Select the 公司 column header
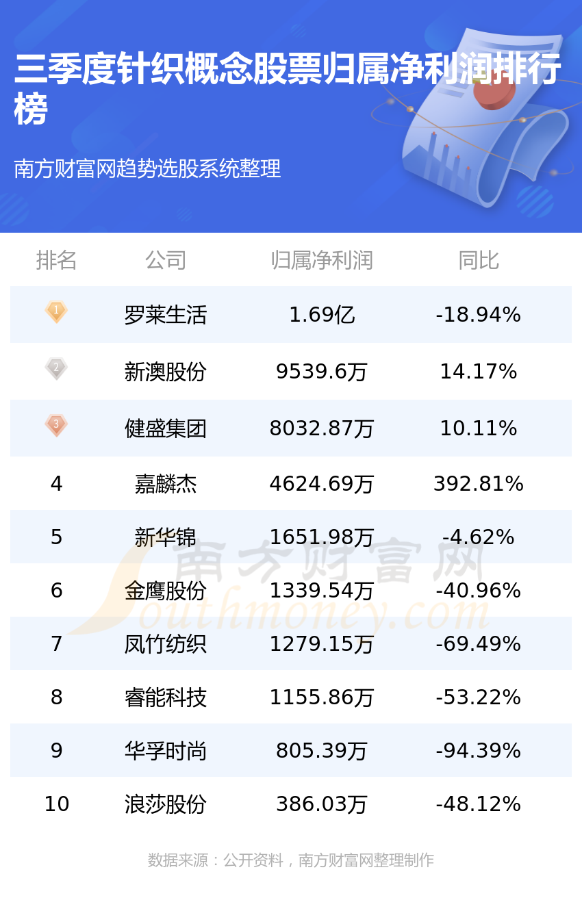582x924 pixels. [x=166, y=260]
